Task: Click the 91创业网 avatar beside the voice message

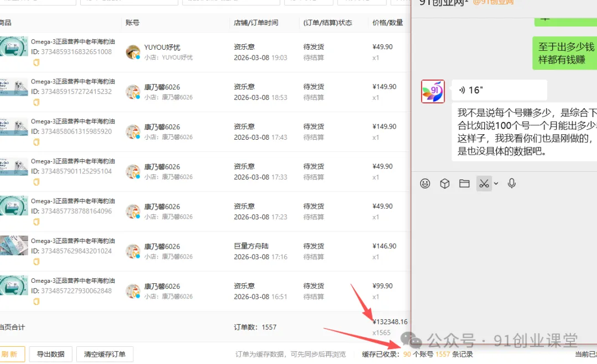Action: click(x=433, y=91)
